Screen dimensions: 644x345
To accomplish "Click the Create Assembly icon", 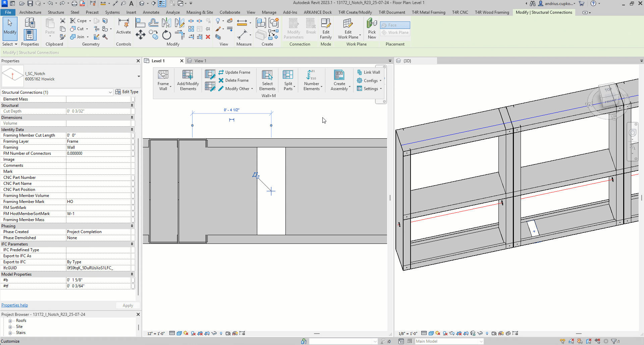I will (339, 75).
